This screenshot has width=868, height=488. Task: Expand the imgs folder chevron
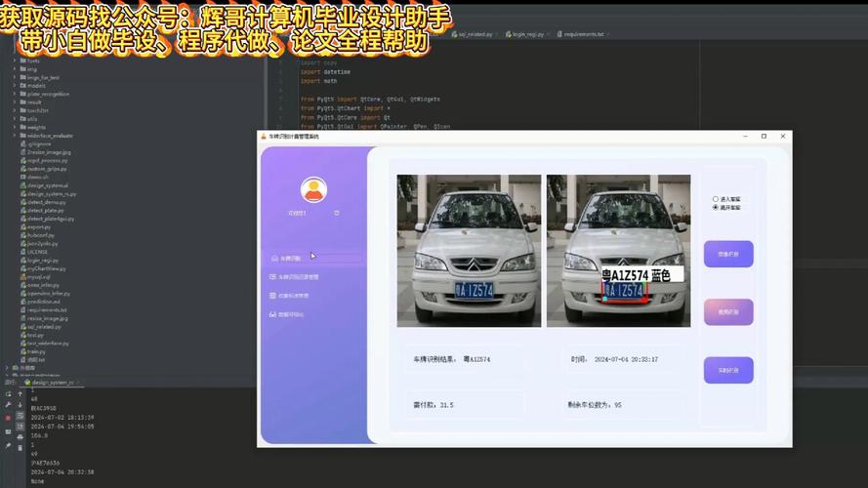(x=15, y=69)
